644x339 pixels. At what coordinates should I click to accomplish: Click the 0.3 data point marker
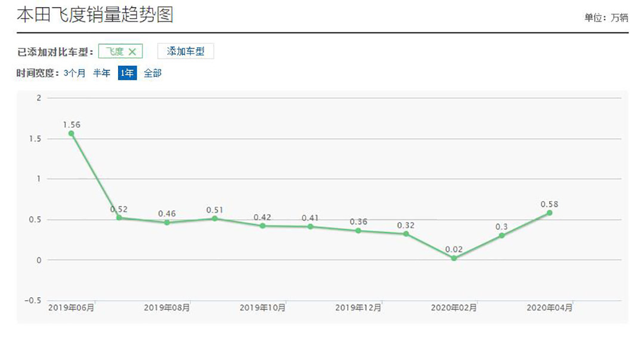coord(501,236)
